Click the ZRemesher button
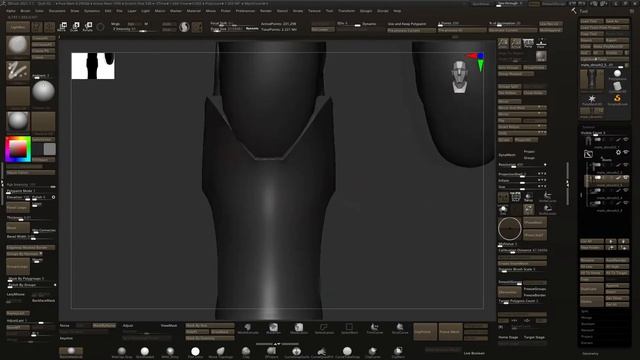This screenshot has height=360, width=640. (x=510, y=292)
